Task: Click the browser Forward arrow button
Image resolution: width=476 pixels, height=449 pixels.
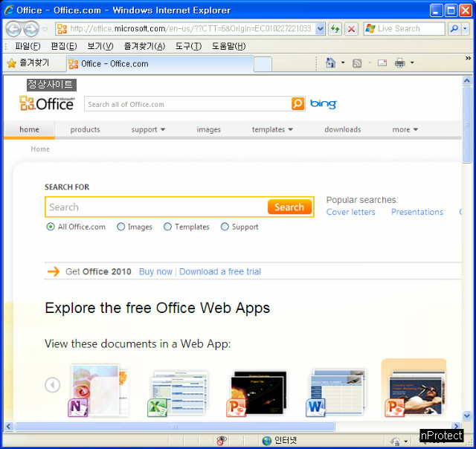Action: [31, 29]
